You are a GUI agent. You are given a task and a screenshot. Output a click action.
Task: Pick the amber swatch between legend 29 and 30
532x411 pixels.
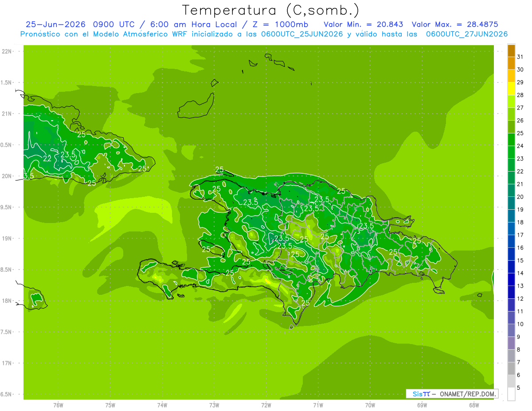point(511,76)
